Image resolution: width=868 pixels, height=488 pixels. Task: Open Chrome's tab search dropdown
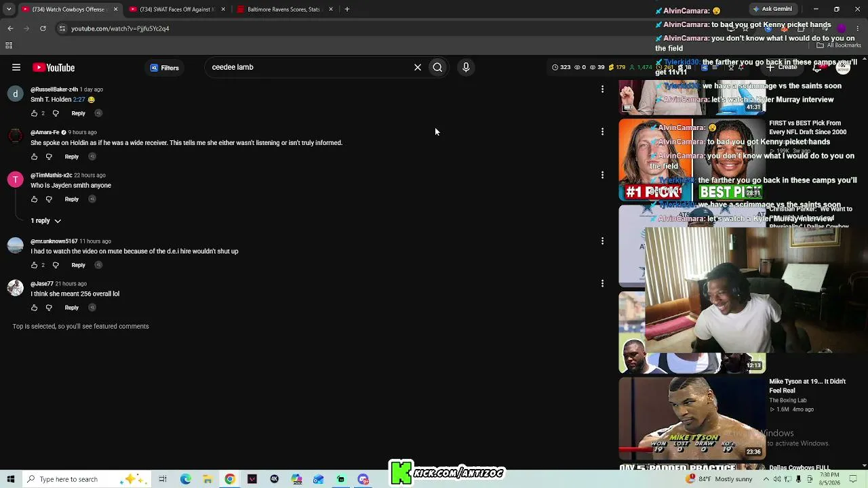(9, 9)
